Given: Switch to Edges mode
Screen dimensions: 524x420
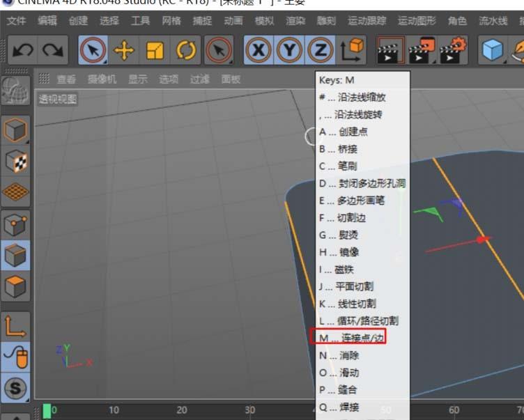Looking at the screenshot, I should coord(15,256).
